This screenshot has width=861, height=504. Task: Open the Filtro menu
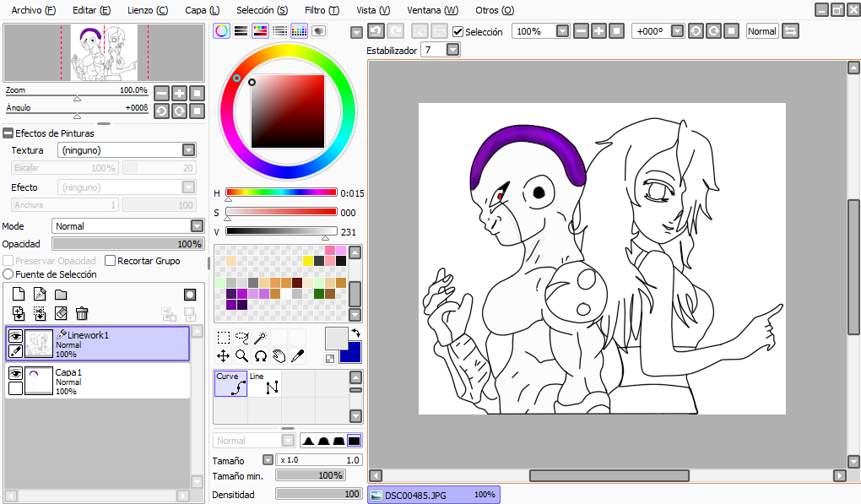click(322, 10)
